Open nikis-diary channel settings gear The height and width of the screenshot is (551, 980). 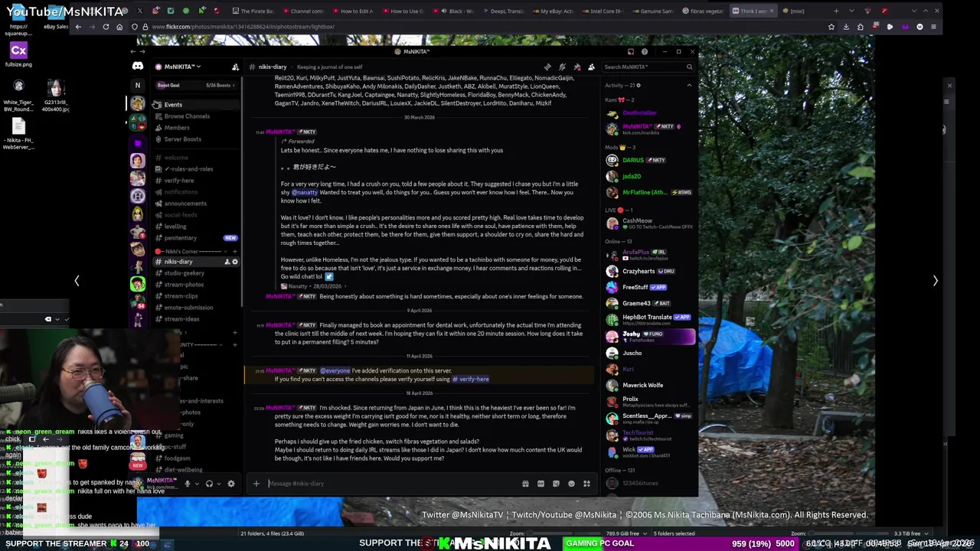[x=235, y=262]
